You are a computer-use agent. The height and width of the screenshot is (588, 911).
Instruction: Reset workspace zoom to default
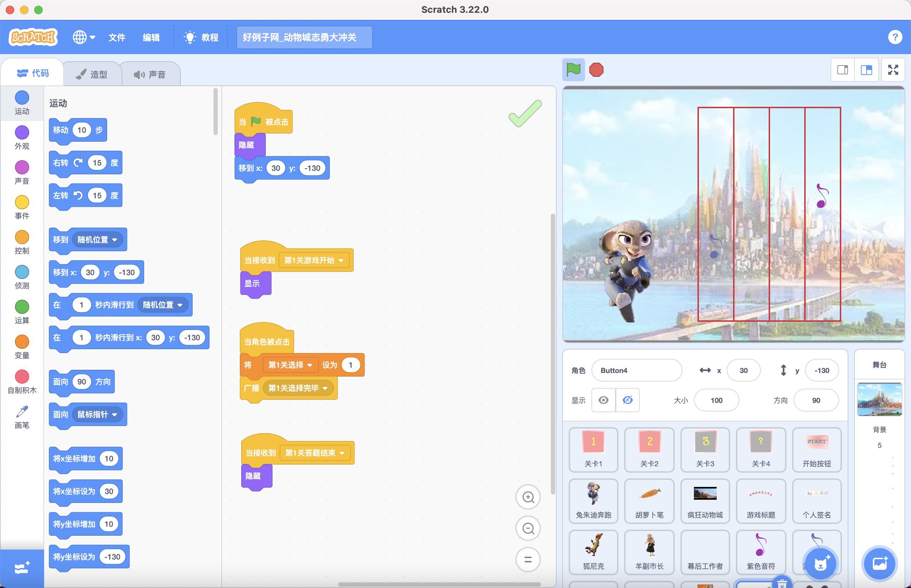point(528,560)
